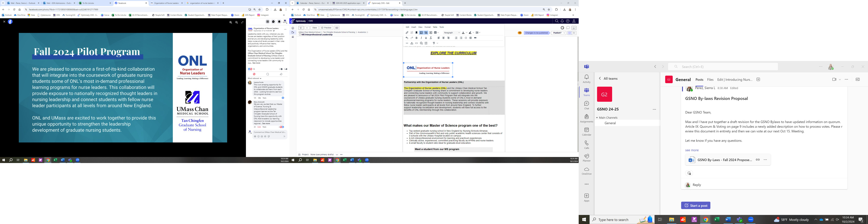Click the Insert link icon in editor toolbar
868x224 pixels.
tap(407, 33)
